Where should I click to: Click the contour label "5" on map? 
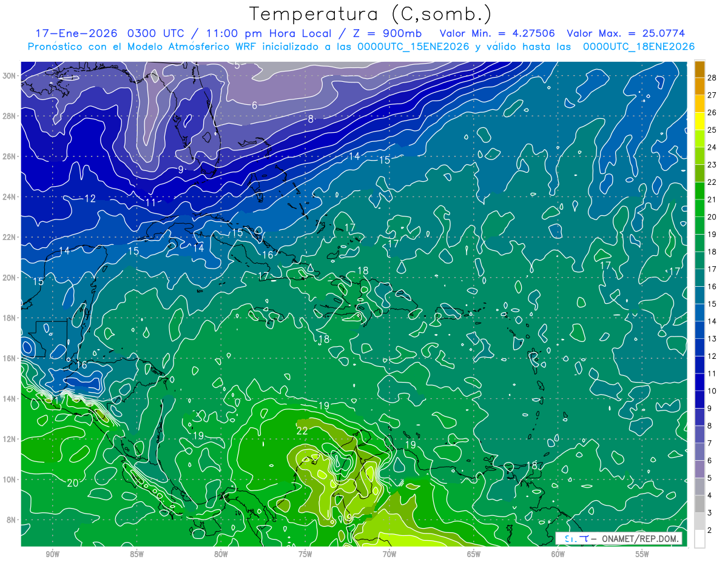point(237,65)
